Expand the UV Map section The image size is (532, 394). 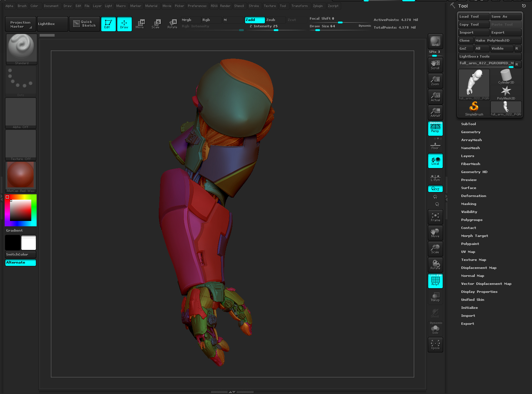[468, 252]
